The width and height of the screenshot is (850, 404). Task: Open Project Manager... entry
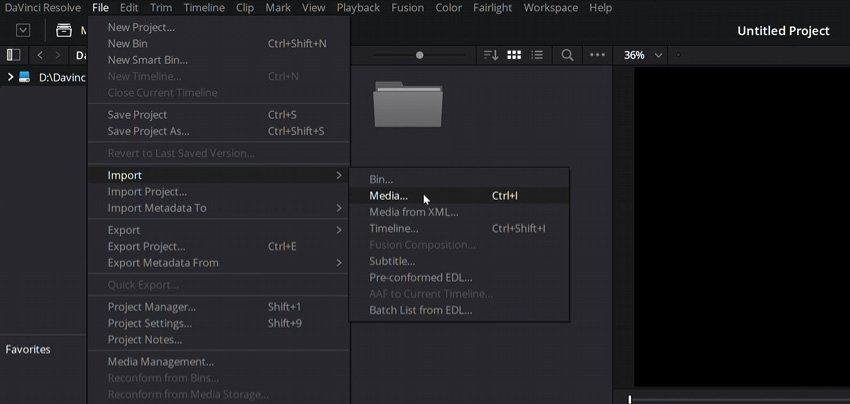pos(218,307)
